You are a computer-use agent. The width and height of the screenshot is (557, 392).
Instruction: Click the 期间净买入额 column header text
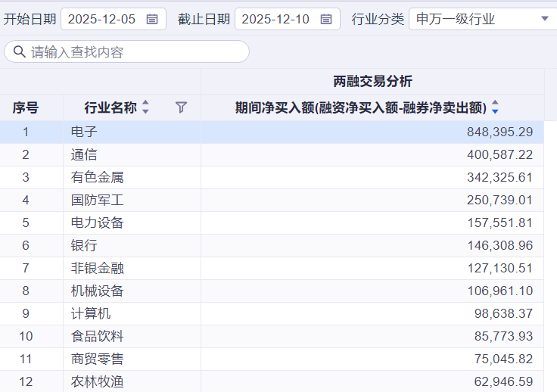(x=361, y=107)
